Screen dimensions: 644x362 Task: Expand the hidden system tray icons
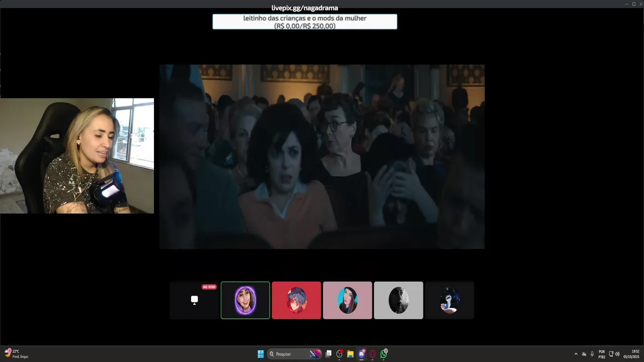[576, 354]
